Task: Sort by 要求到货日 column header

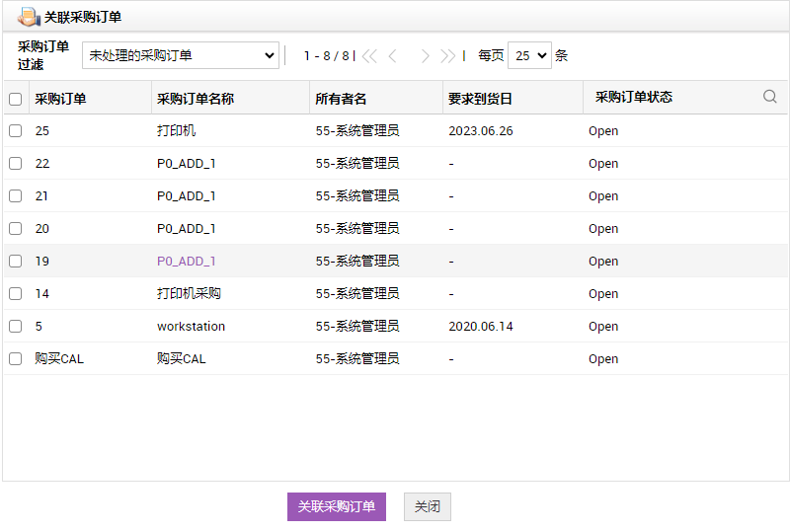Action: [x=480, y=99]
